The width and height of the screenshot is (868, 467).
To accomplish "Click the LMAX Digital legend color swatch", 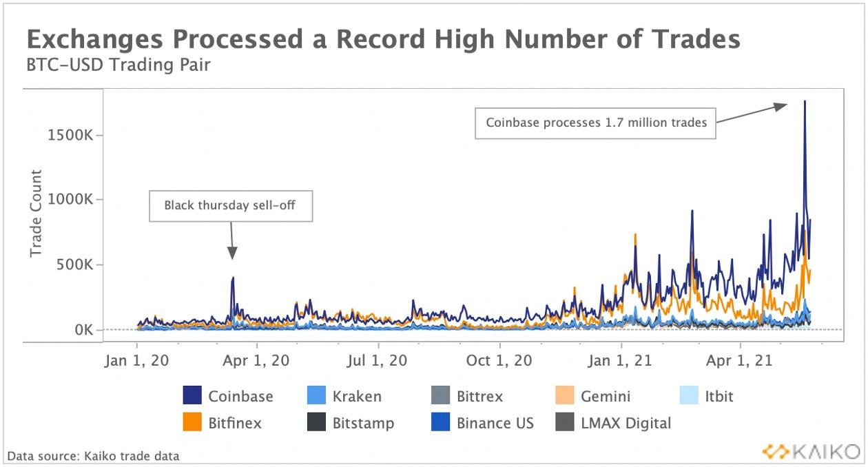I will 564,422.
